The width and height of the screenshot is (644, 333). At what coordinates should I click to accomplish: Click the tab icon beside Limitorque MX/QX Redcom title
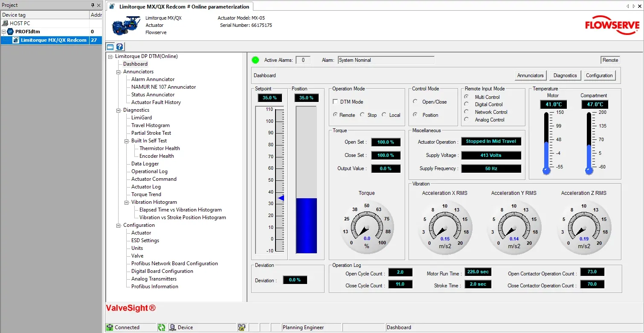(x=112, y=7)
